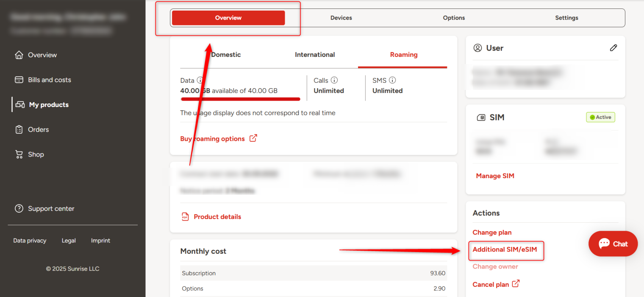The width and height of the screenshot is (644, 297).
Task: Click the SMS info icon
Action: pyautogui.click(x=392, y=80)
